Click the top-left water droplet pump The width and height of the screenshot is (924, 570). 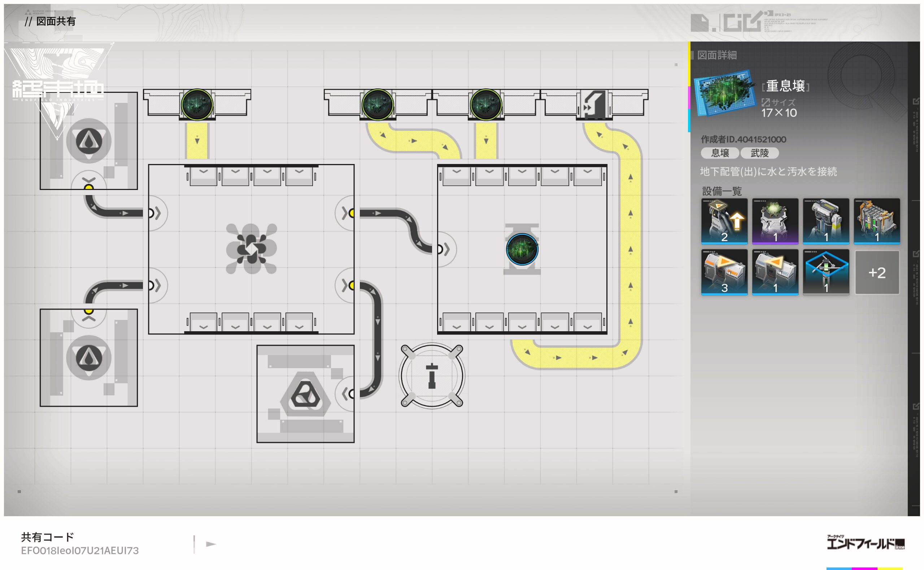coord(89,141)
